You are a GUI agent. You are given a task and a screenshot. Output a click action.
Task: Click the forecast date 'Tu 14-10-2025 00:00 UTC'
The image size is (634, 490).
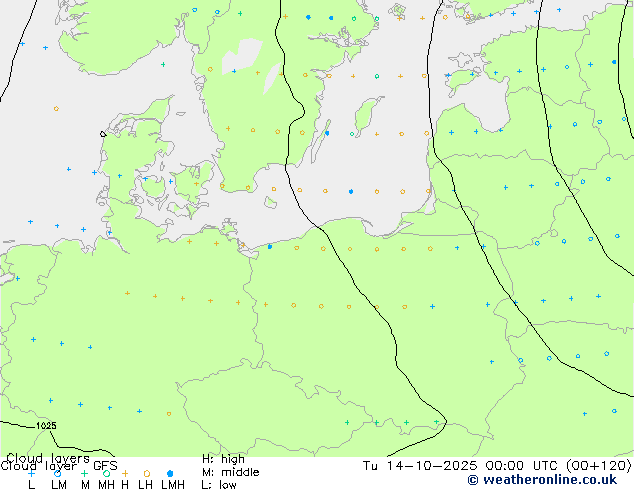[x=460, y=466]
